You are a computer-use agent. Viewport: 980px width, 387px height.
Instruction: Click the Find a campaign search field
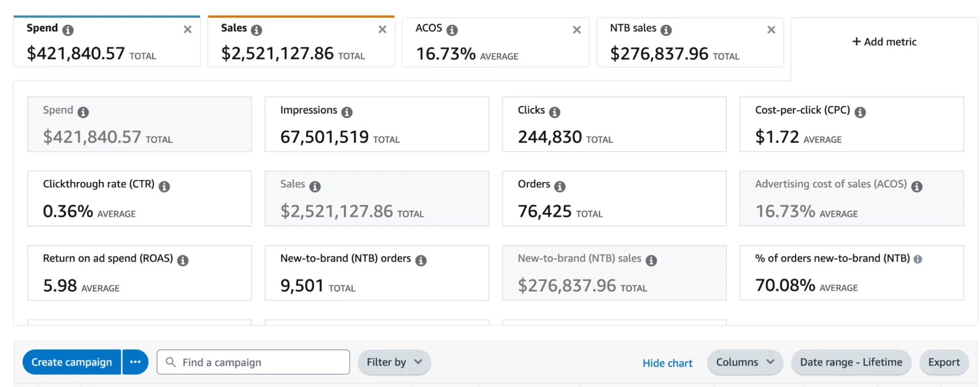253,362
